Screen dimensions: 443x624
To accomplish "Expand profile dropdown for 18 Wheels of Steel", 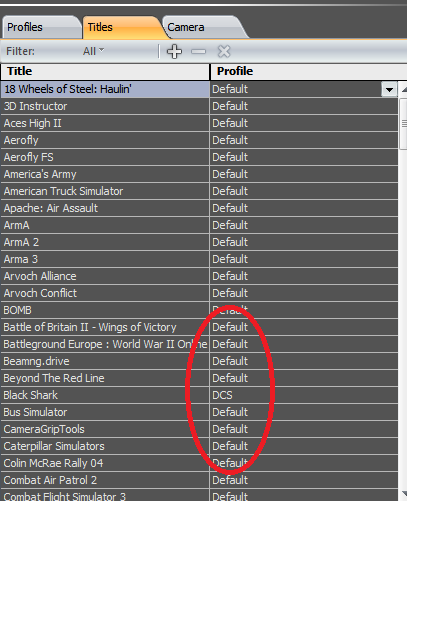I will click(389, 89).
